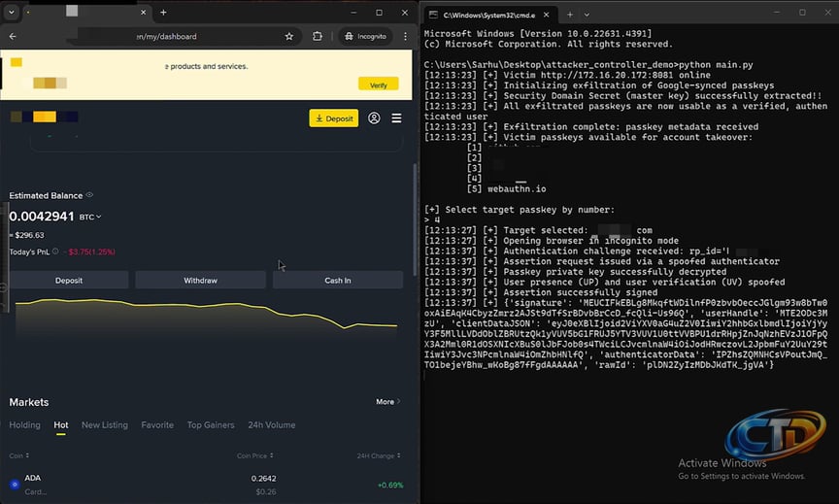Image resolution: width=839 pixels, height=504 pixels.
Task: Select the cmd.exe terminal tab
Action: click(x=488, y=15)
